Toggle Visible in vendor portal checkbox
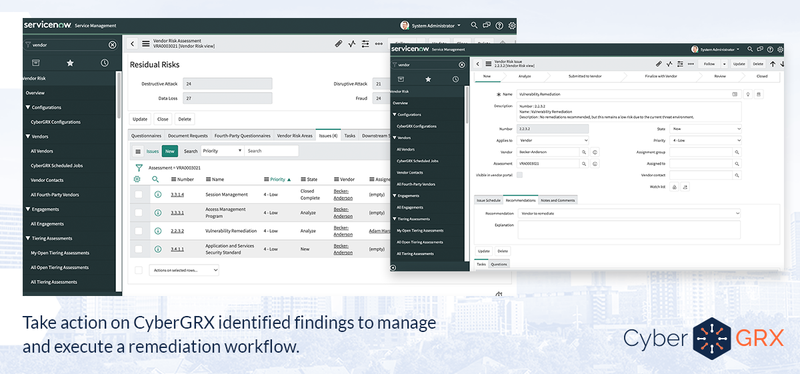Screen dimensions: 800x374 (519, 175)
